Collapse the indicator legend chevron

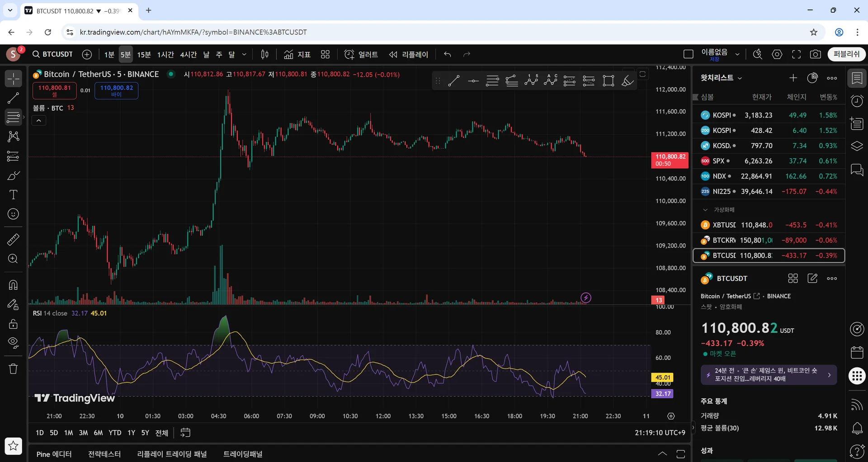pos(39,121)
